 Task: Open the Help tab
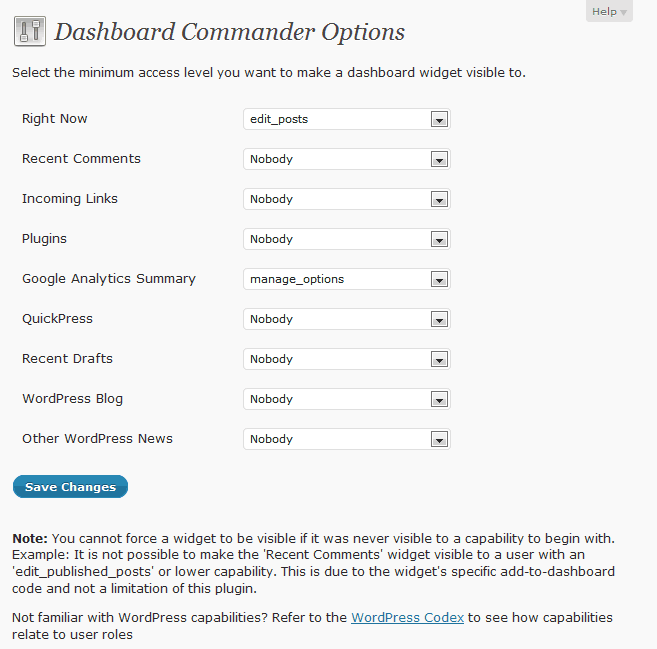609,11
